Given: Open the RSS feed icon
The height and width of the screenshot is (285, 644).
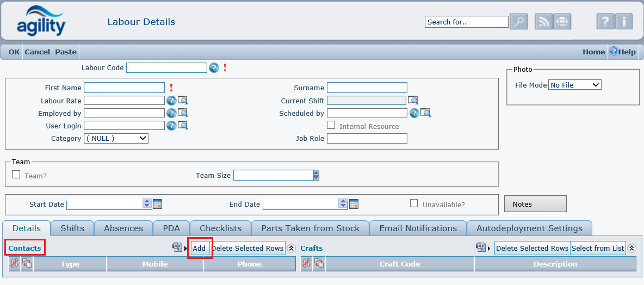Looking at the screenshot, I should pyautogui.click(x=544, y=22).
